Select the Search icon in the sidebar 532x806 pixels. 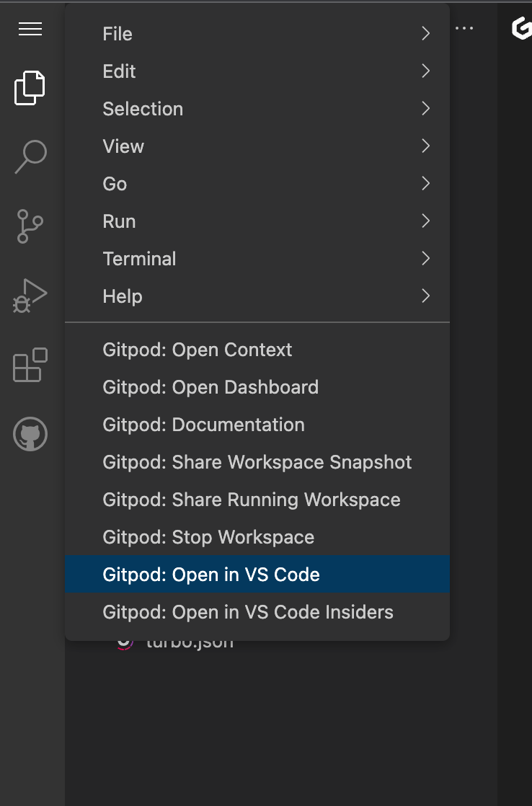pyautogui.click(x=30, y=156)
